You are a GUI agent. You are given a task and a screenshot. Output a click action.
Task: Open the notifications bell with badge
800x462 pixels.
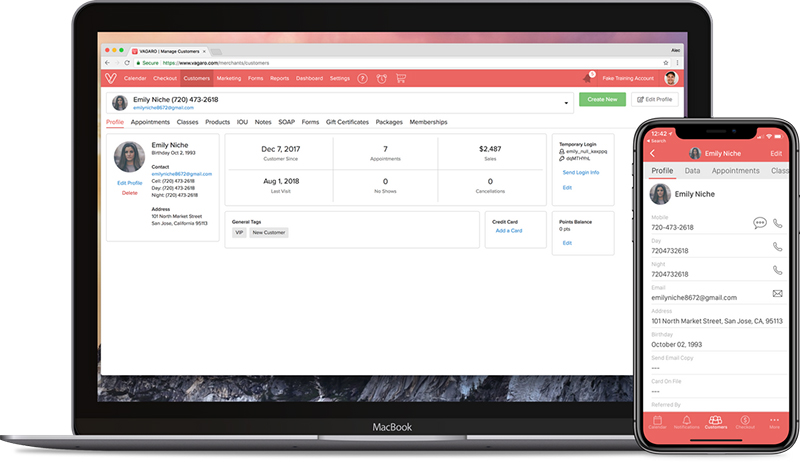tap(588, 78)
